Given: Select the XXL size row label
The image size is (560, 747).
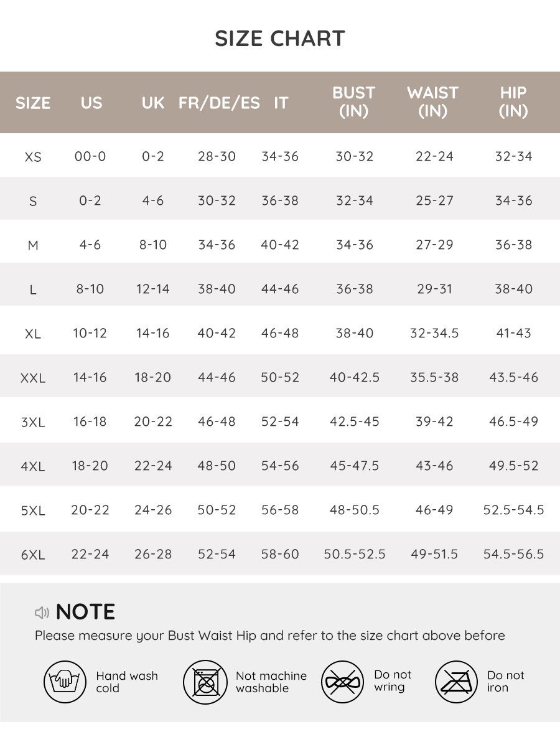Looking at the screenshot, I should [33, 378].
